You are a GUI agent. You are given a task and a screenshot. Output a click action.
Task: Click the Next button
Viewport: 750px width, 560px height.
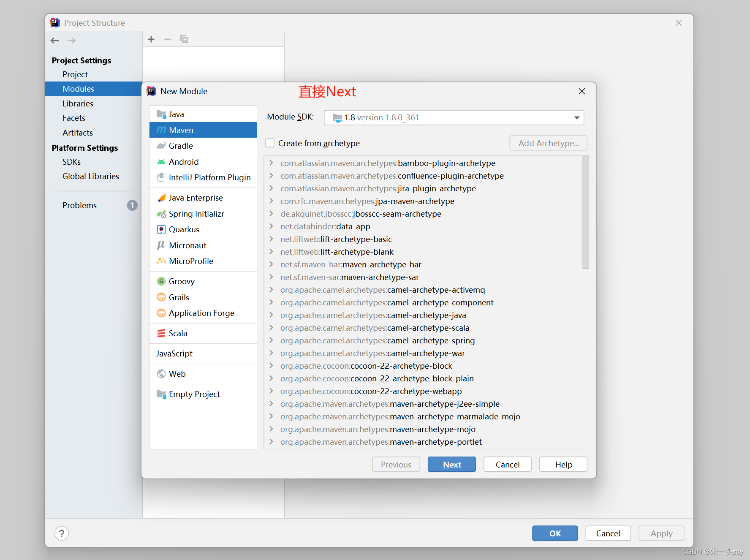click(x=451, y=465)
